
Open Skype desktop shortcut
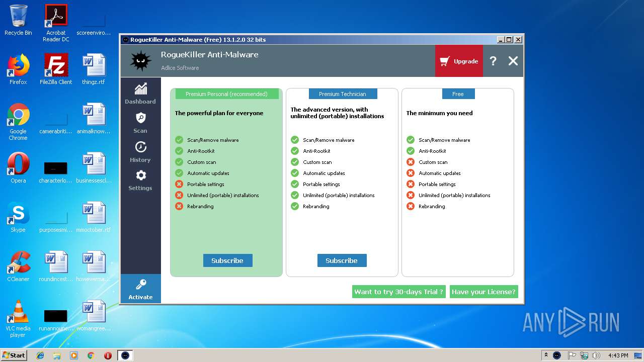pyautogui.click(x=18, y=217)
